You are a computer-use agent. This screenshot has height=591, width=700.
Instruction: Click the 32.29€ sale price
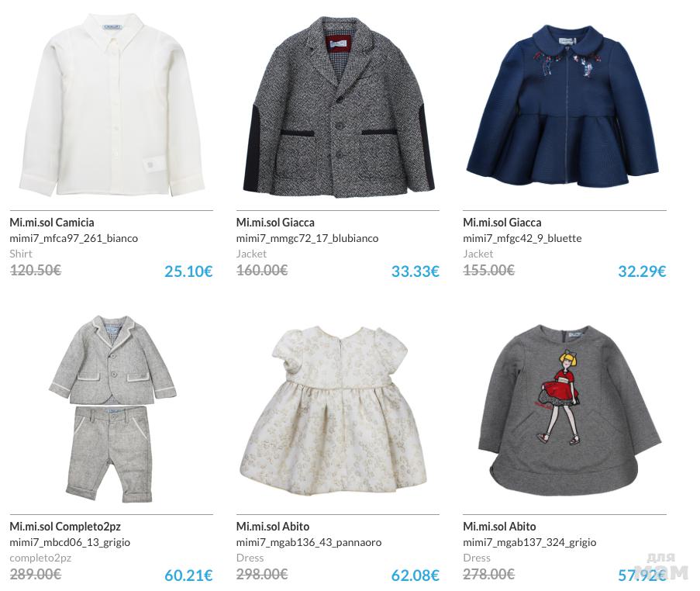click(x=642, y=271)
